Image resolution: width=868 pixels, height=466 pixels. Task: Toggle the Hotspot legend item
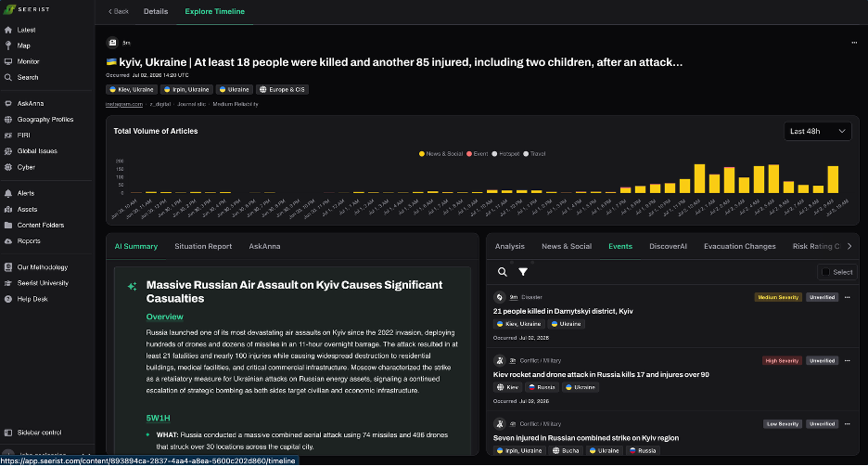[506, 154]
